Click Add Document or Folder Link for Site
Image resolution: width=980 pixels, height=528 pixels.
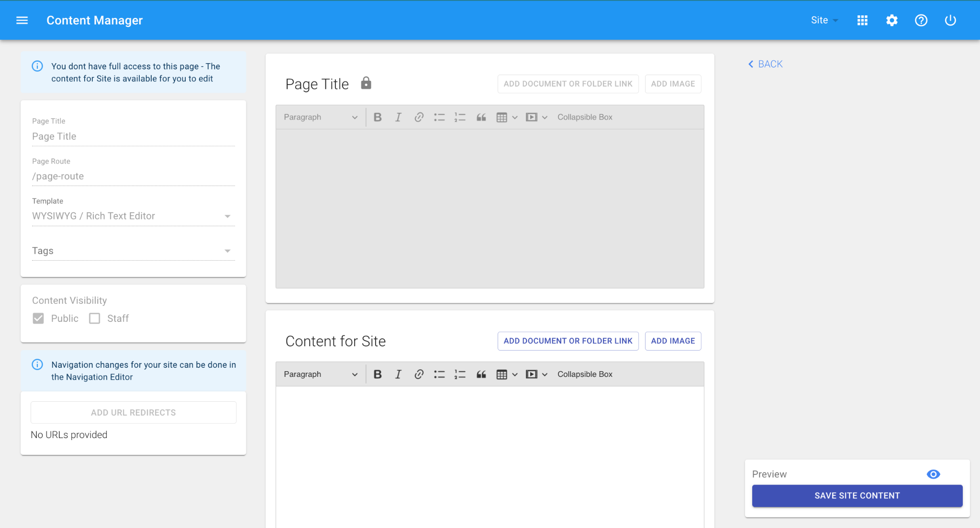[568, 341]
